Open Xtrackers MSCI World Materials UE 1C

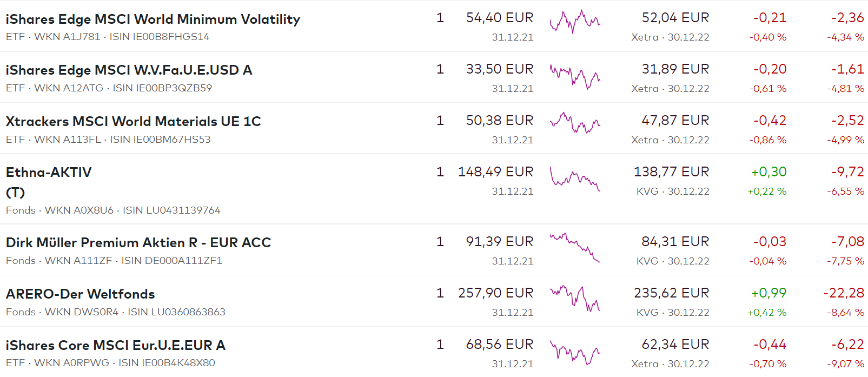point(133,122)
